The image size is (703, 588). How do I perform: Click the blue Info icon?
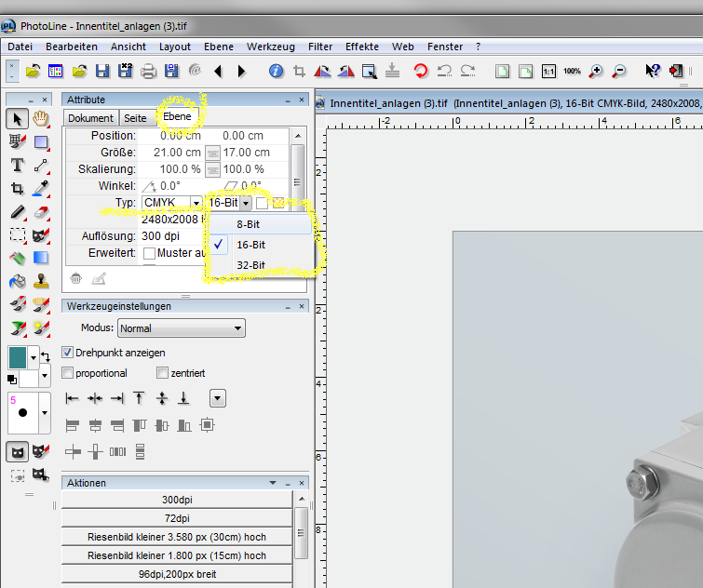[276, 71]
